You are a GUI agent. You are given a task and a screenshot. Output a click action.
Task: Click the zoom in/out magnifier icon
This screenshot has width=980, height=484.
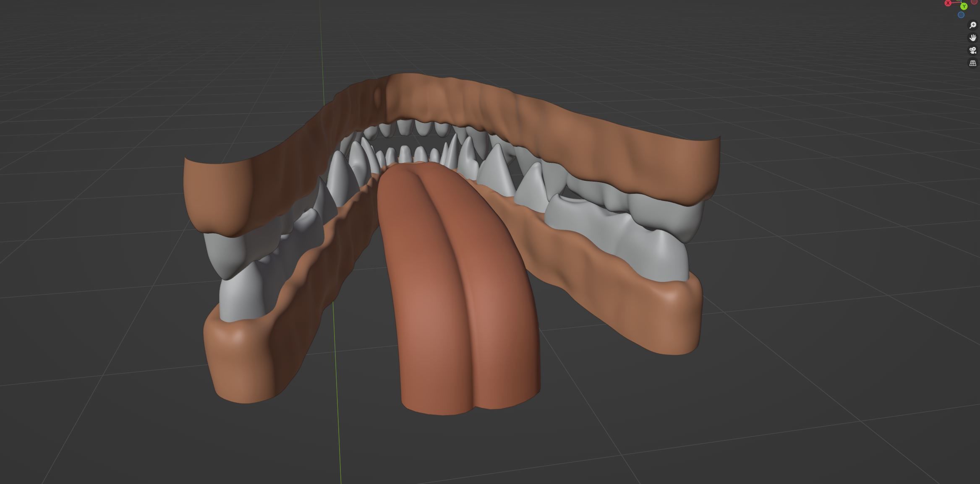click(972, 25)
